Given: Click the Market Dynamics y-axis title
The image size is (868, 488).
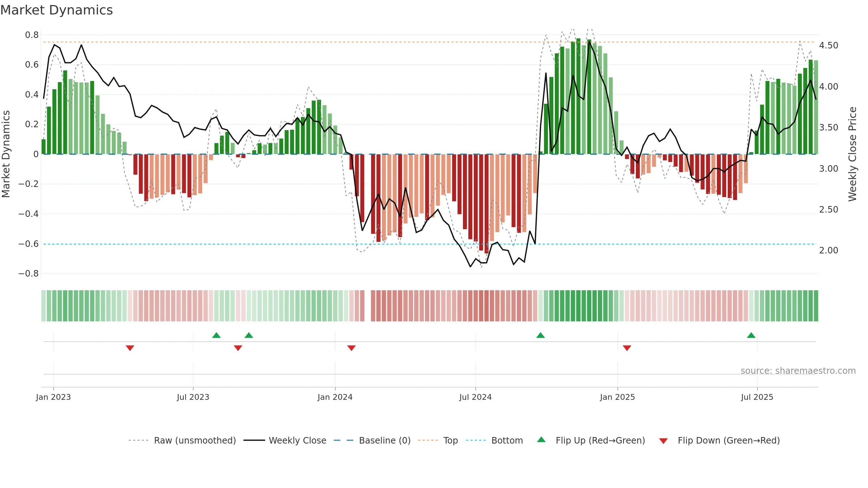Looking at the screenshot, I should pyautogui.click(x=6, y=154).
